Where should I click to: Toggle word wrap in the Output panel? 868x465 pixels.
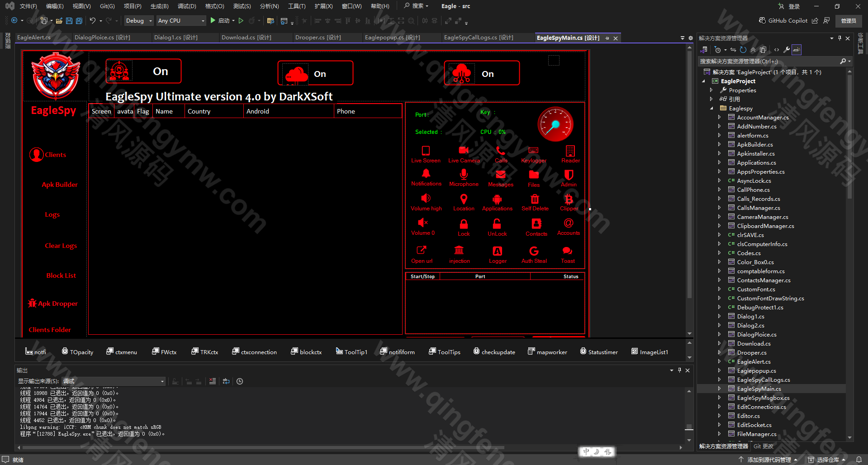coord(226,381)
